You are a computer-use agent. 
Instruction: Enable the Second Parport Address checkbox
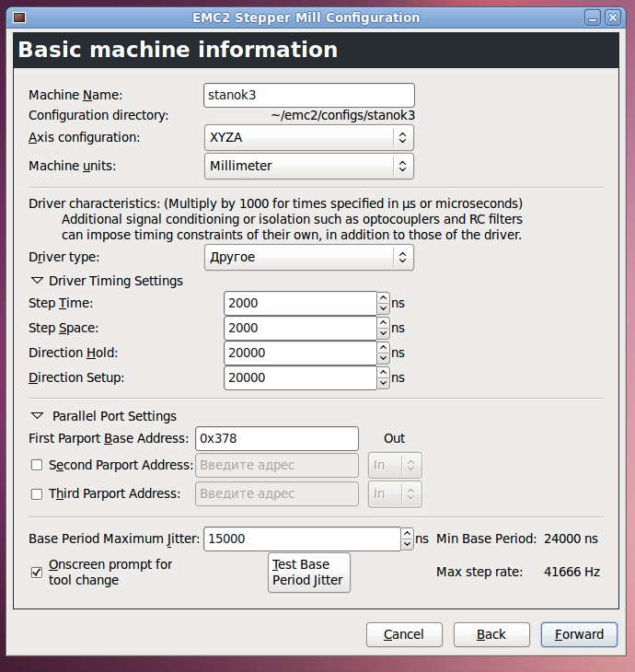click(x=37, y=466)
